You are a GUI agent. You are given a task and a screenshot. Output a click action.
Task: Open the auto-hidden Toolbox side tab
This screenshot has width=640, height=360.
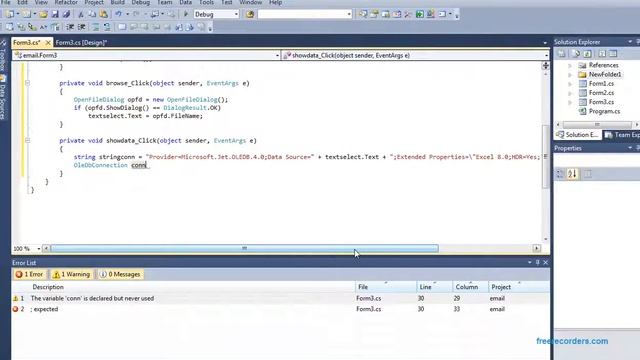pyautogui.click(x=3, y=56)
